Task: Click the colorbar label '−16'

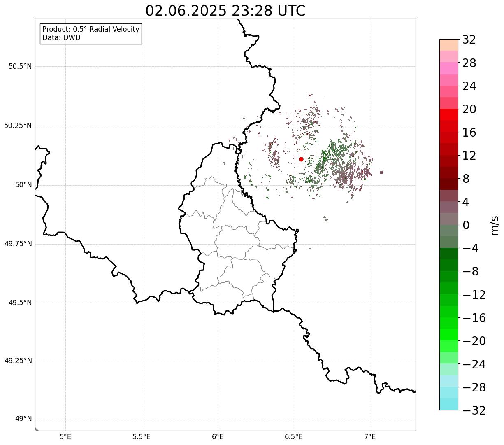Action: [x=474, y=318]
